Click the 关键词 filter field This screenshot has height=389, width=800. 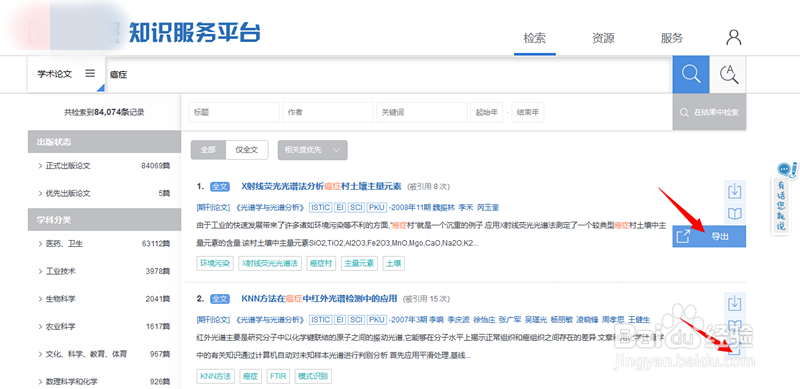pos(422,112)
